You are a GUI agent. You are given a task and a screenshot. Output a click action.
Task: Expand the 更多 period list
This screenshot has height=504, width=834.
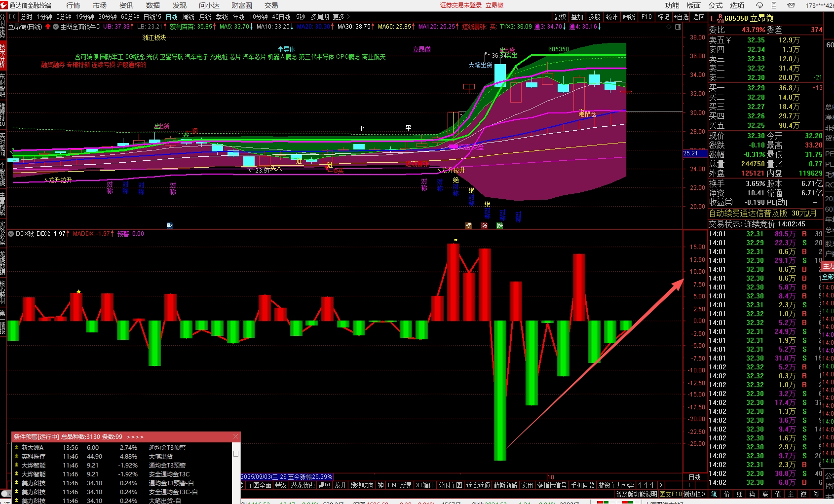coord(341,17)
